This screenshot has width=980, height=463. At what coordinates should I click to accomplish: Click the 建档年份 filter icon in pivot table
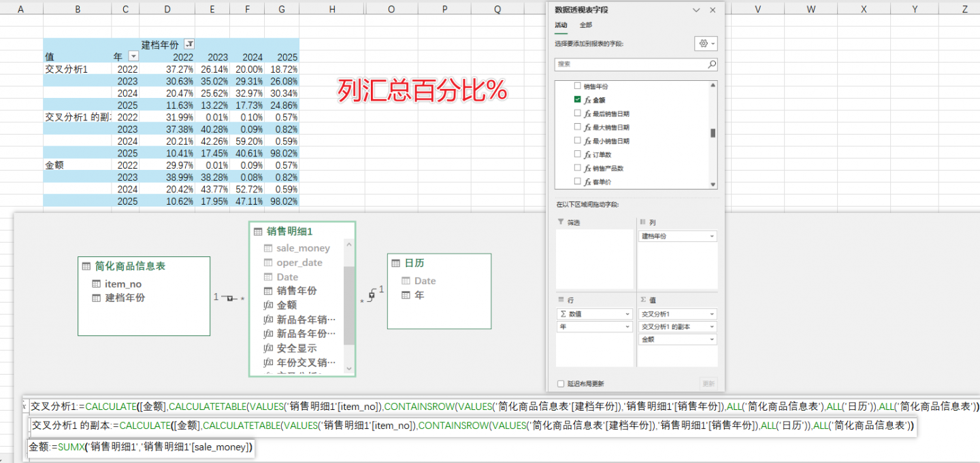click(x=189, y=44)
